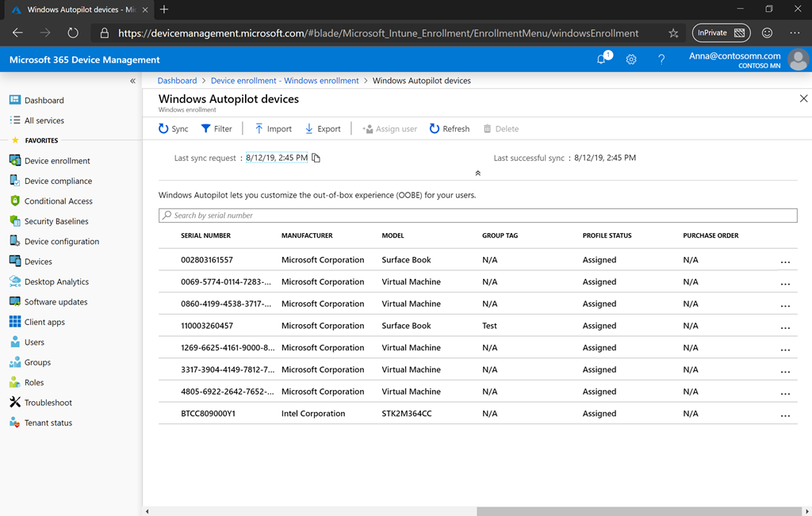Copy the last sync request timestamp
Screen dimensions: 812x516
[315, 157]
